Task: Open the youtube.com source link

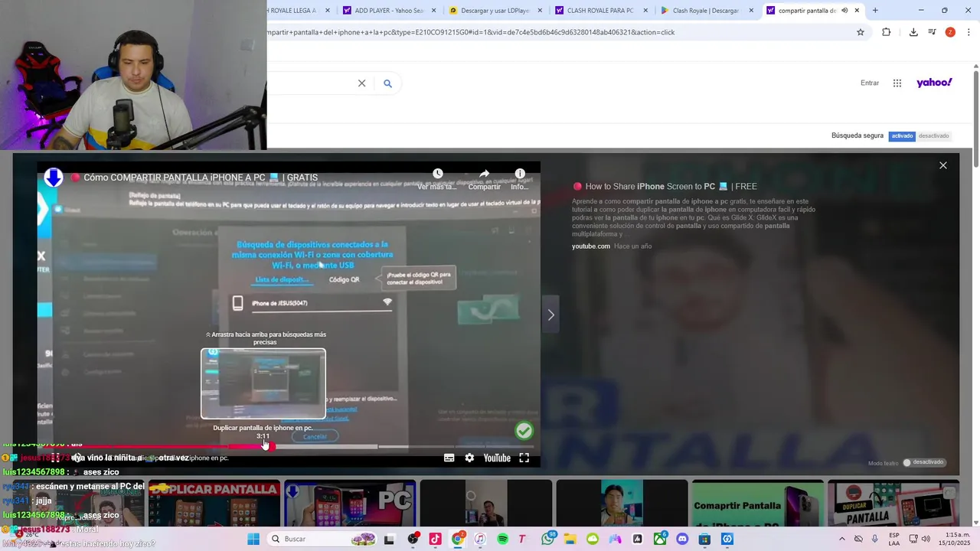Action: click(591, 246)
